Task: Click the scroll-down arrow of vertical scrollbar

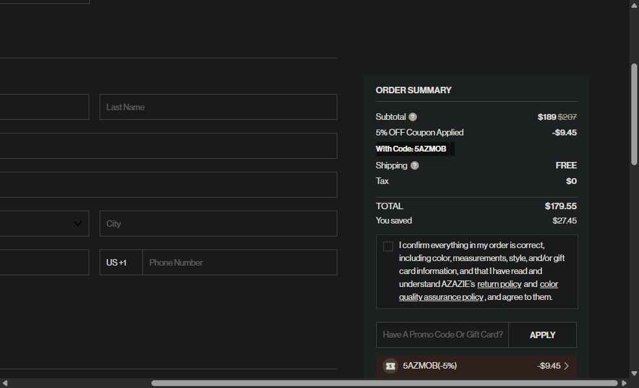Action: click(634, 373)
